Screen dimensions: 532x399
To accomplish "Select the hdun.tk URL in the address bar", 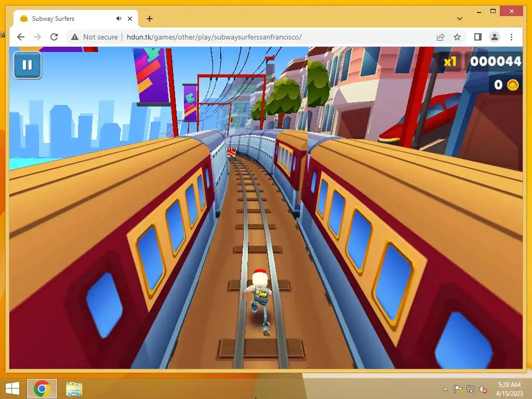I will 214,37.
